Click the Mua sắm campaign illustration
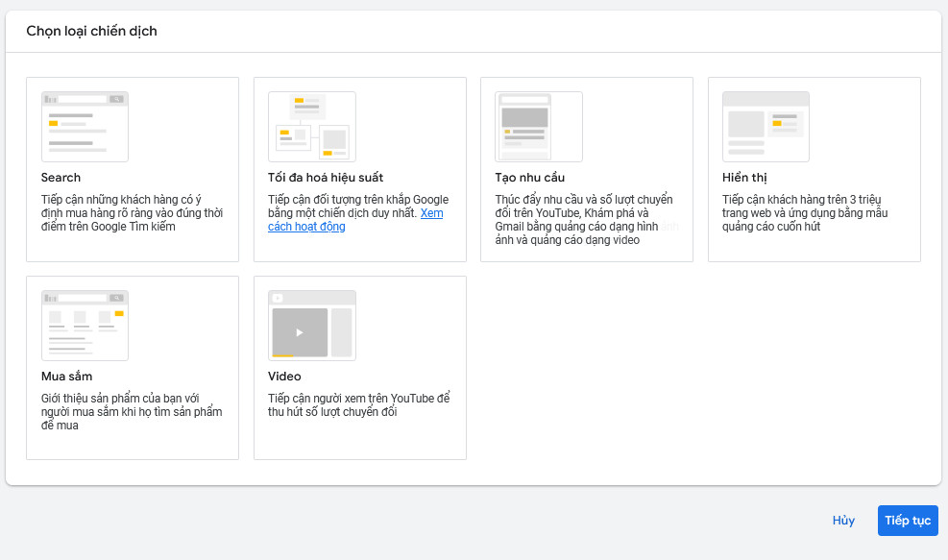Viewport: 948px width, 560px height. 85,326
